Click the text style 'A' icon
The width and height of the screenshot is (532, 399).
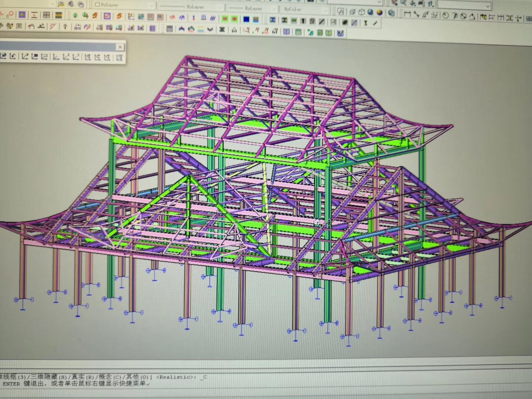pyautogui.click(x=341, y=11)
